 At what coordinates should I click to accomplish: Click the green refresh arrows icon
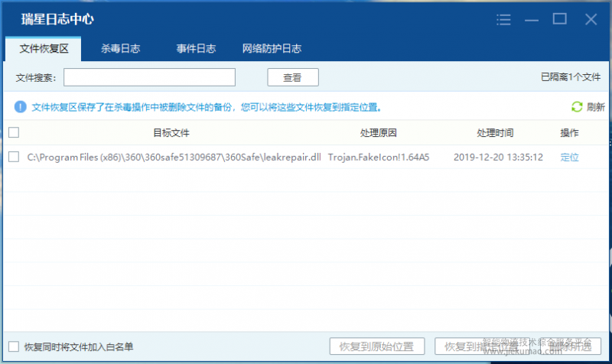pos(577,107)
